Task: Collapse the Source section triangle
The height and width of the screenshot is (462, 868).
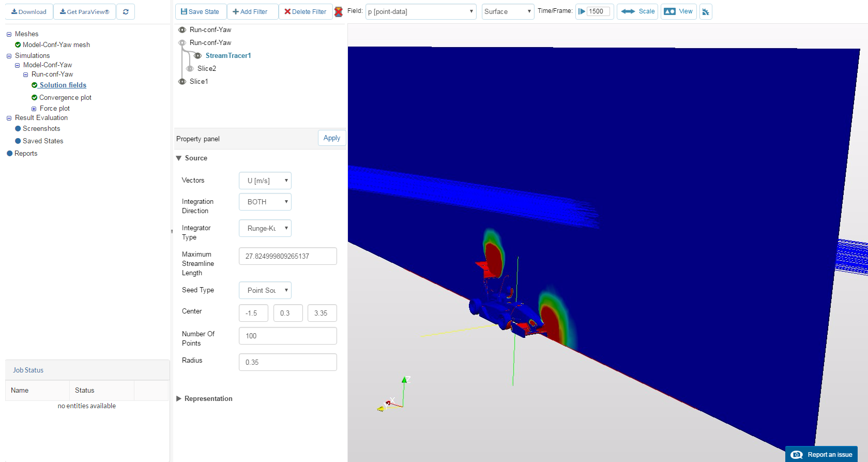Action: [179, 158]
